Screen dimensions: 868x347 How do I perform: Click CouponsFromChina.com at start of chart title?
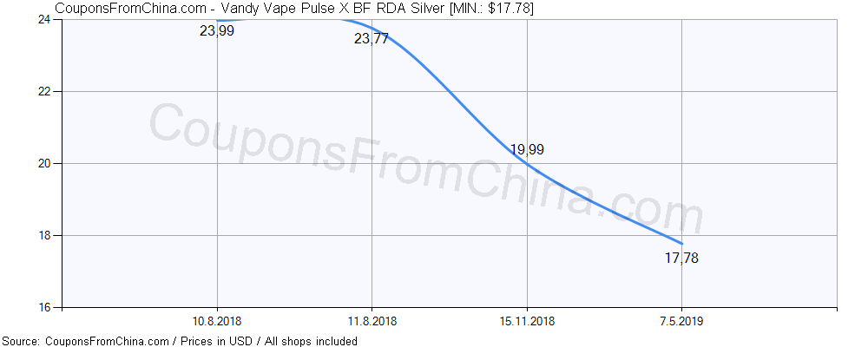point(116,9)
